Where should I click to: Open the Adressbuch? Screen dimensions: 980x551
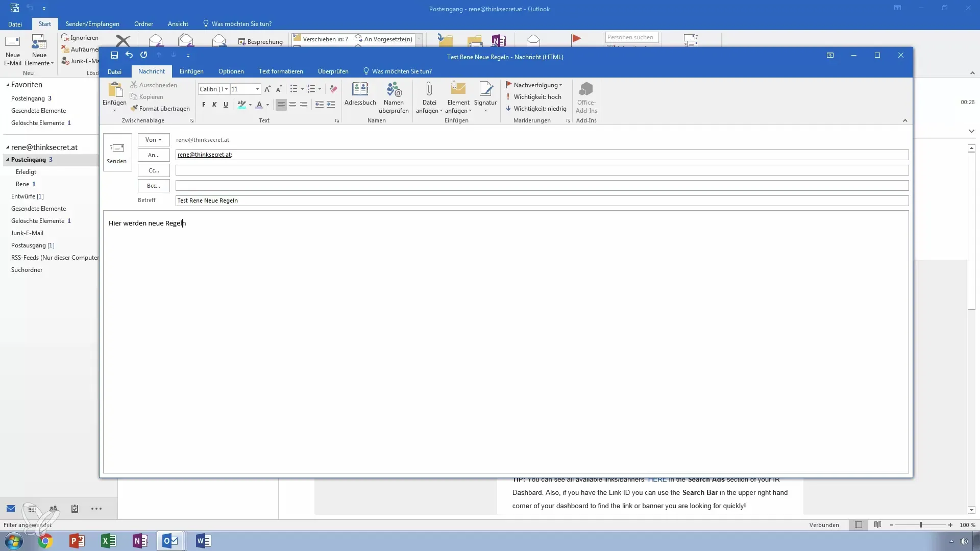coord(360,94)
